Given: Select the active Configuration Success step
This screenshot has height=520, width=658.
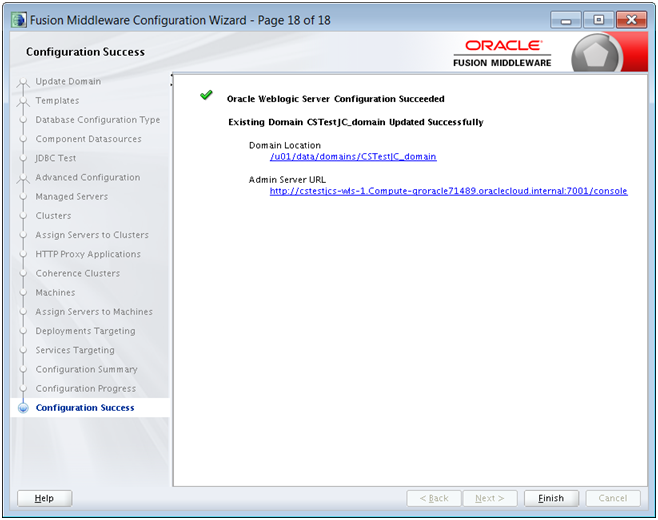Looking at the screenshot, I should point(85,408).
